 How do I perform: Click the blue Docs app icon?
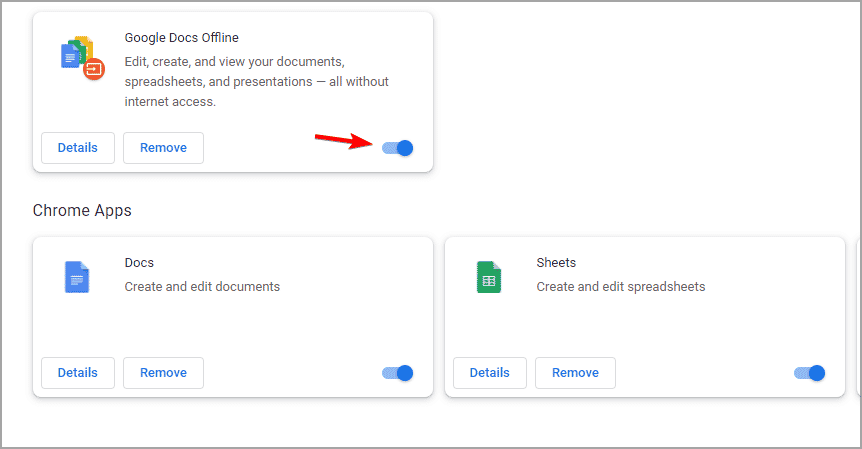point(77,277)
